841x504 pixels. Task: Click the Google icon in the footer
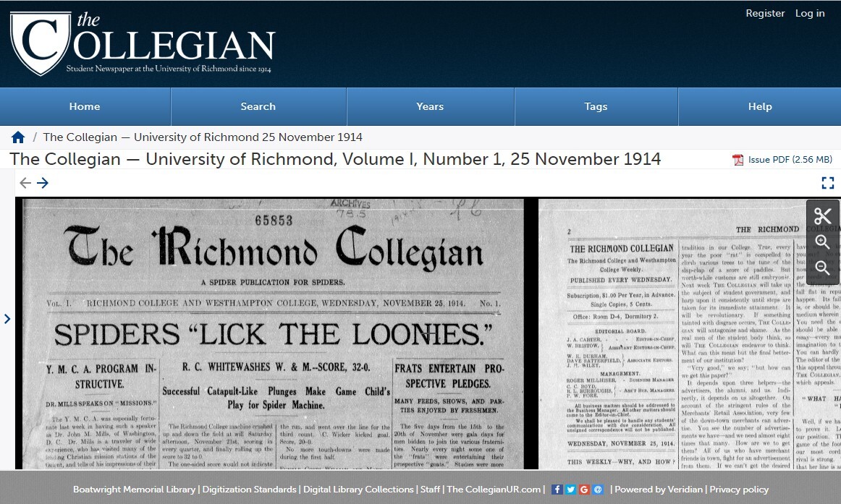583,489
